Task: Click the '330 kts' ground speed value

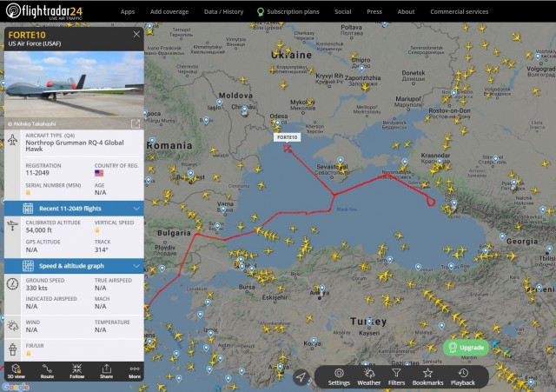Action: pos(36,288)
